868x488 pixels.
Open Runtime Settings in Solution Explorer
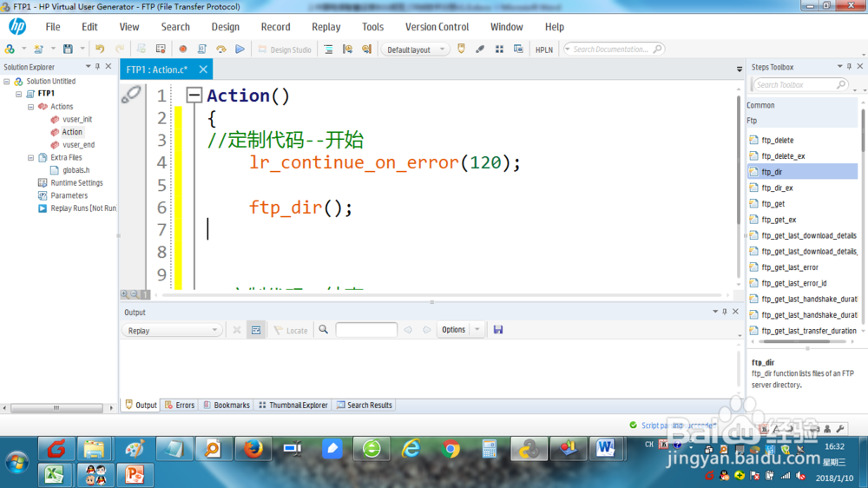point(76,183)
